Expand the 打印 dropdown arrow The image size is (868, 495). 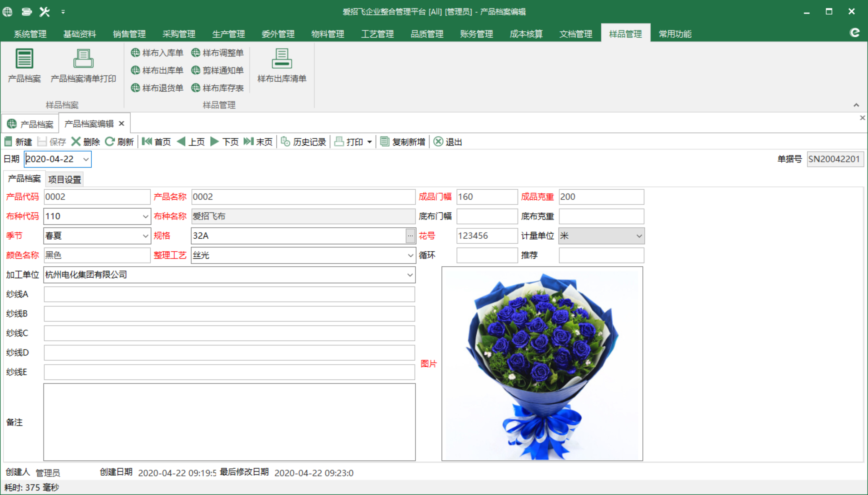pyautogui.click(x=370, y=142)
